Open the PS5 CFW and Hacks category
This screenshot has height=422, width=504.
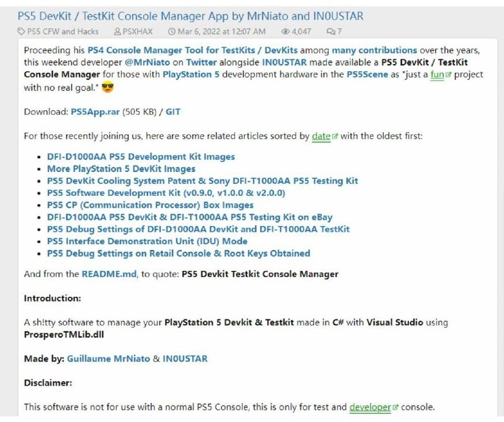[62, 31]
